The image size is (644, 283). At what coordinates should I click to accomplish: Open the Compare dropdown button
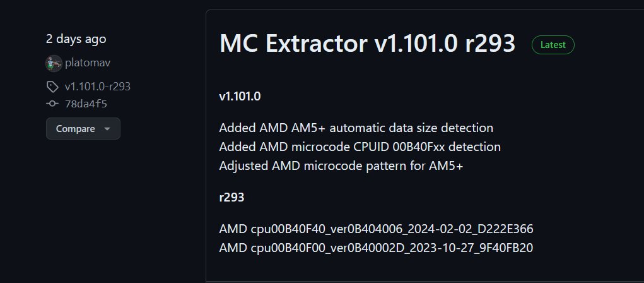click(x=83, y=129)
